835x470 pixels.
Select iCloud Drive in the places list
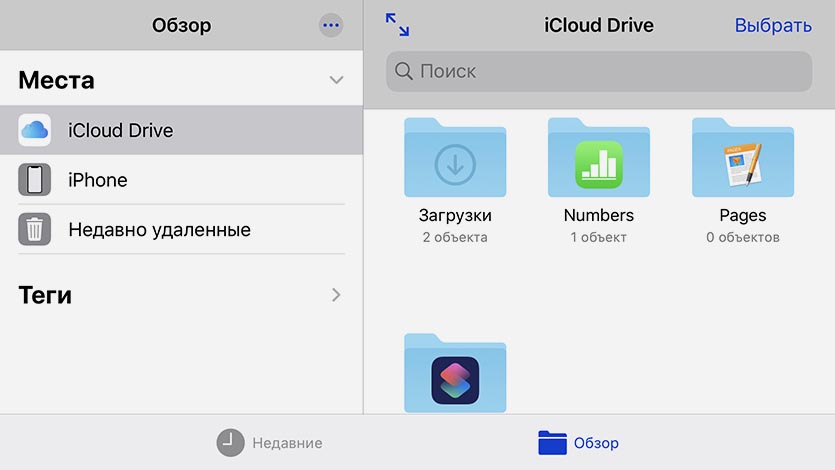pos(182,130)
